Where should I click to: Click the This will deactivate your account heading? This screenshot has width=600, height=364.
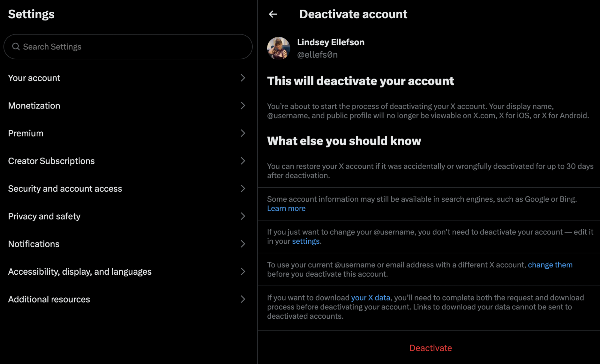pyautogui.click(x=361, y=81)
